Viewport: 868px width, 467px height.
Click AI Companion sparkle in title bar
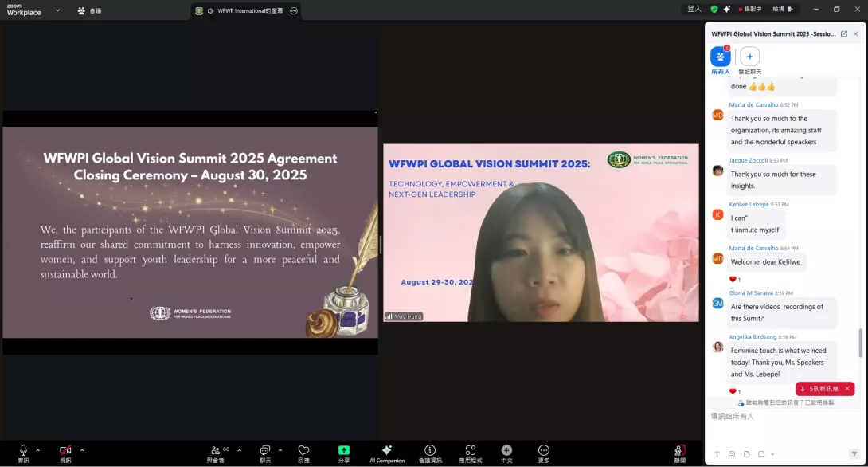coord(727,9)
